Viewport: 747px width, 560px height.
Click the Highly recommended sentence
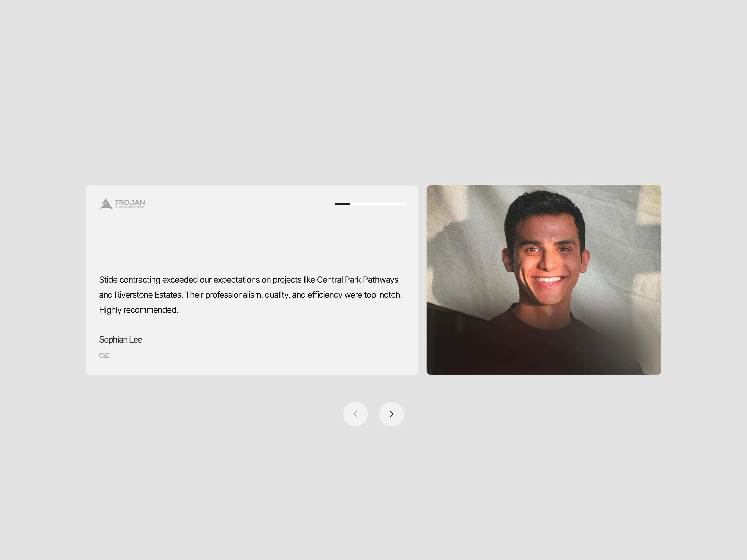pyautogui.click(x=139, y=310)
